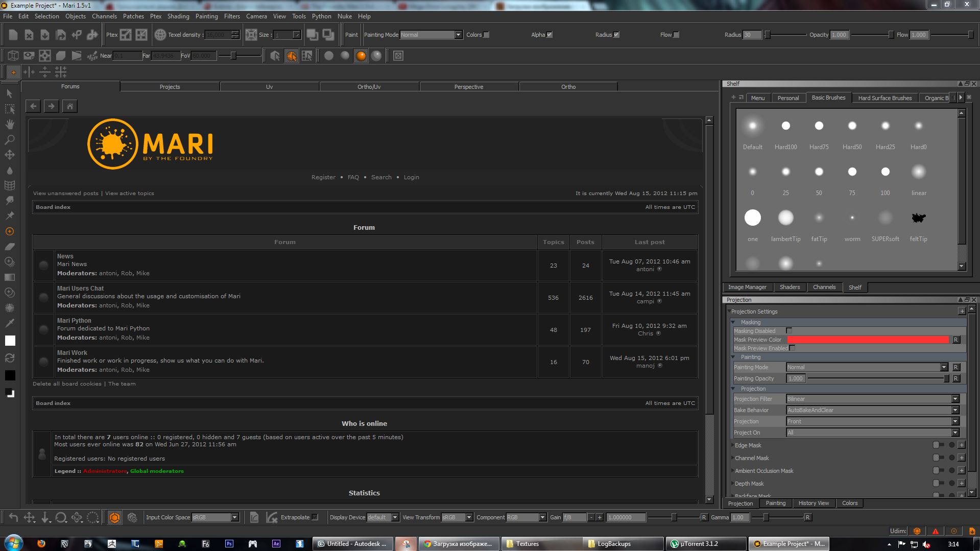Toggle the Alpha checkbox
Image resolution: width=980 pixels, height=551 pixels.
pos(549,35)
